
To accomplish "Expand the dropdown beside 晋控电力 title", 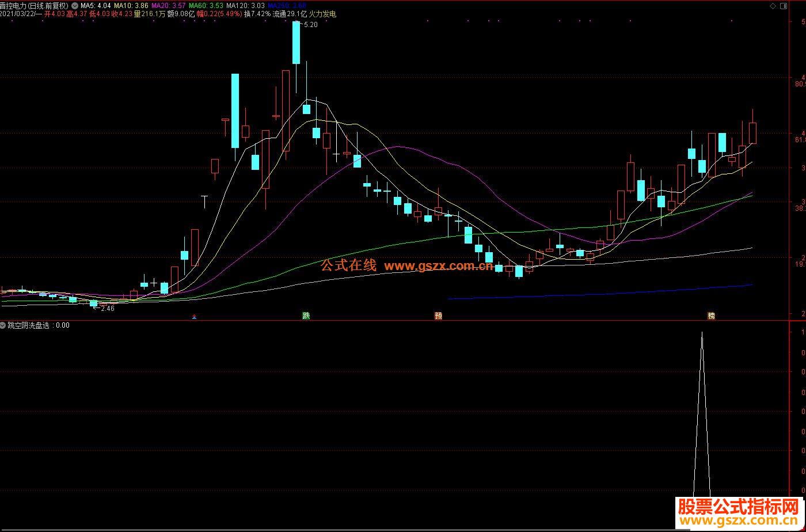I will (x=75, y=5).
